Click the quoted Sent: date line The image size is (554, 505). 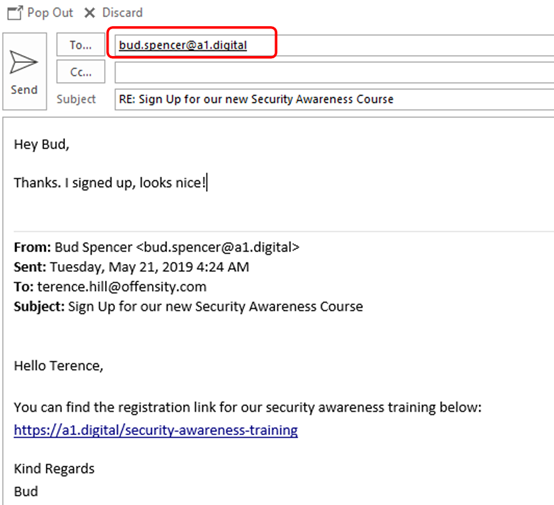(131, 267)
